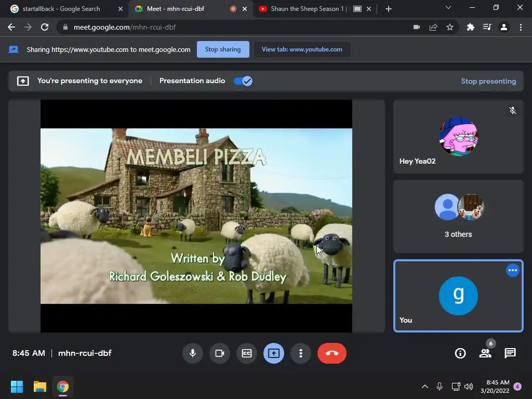Toggle Presentation audio switch

(x=243, y=81)
